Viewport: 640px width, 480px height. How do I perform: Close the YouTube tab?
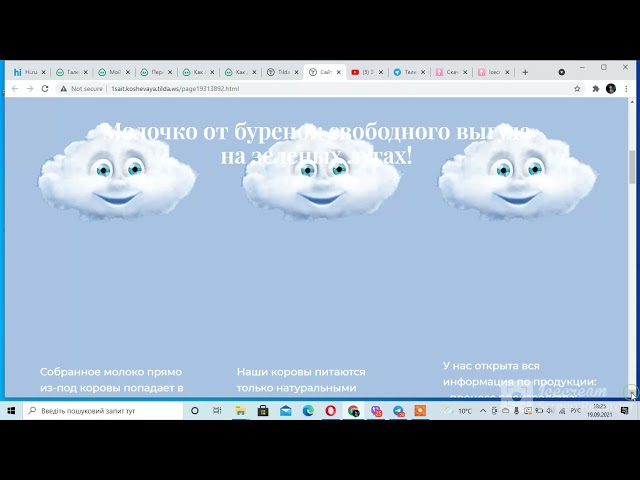coord(381,72)
